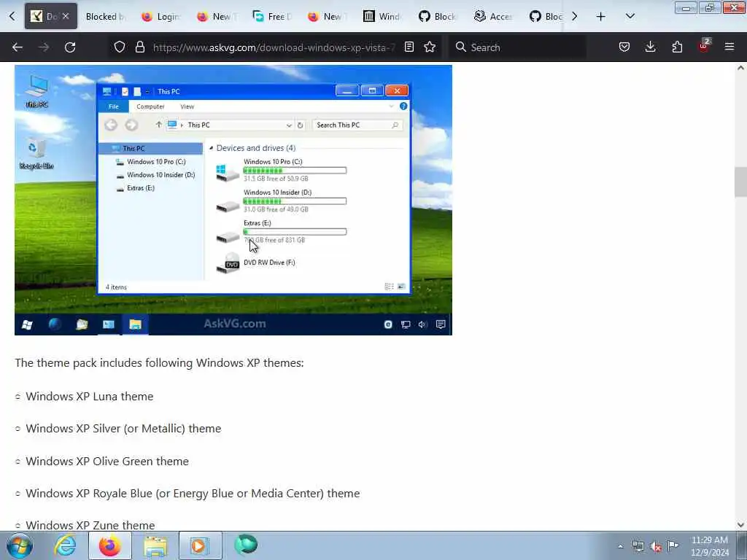Screen dimensions: 747x560
Task: Open the Extensions puzzle icon
Action: point(677,47)
